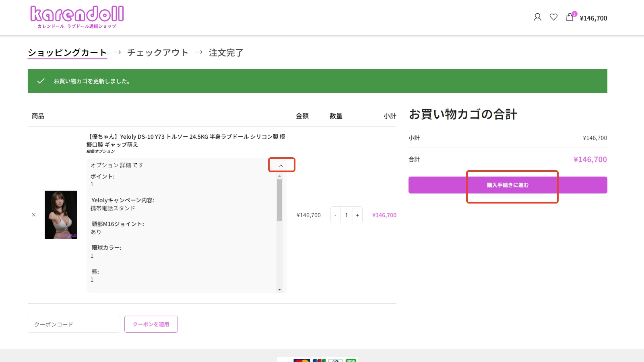Open the Yeloly DS-10 Y73 product title link
This screenshot has width=644, height=362.
(186, 140)
